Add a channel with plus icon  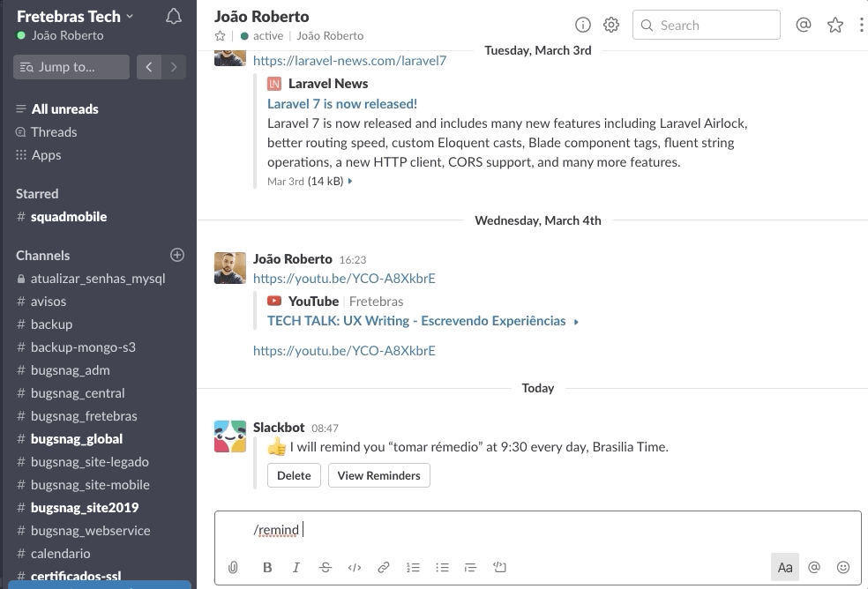177,255
